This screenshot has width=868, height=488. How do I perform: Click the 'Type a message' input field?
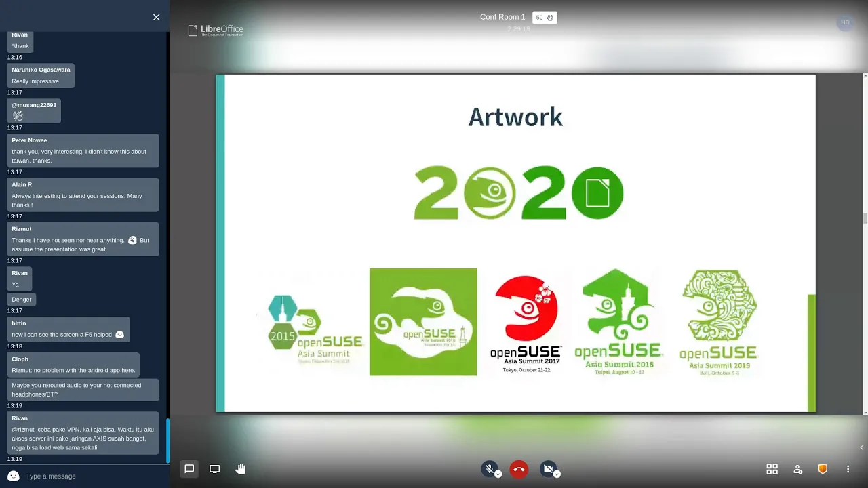click(95, 476)
